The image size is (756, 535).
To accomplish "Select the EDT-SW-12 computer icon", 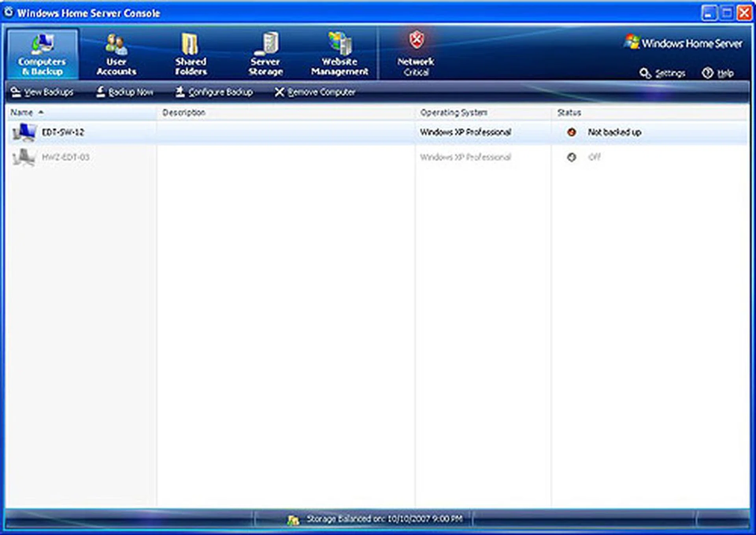I will click(24, 132).
